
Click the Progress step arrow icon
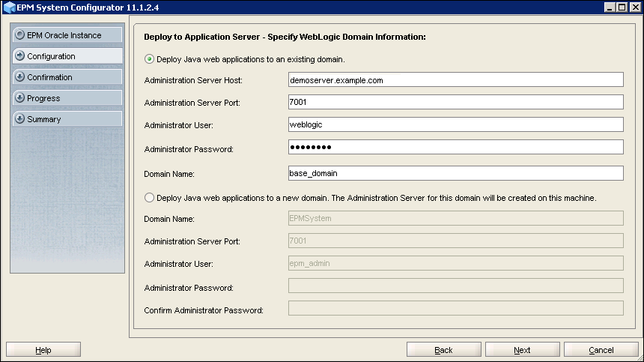point(19,98)
